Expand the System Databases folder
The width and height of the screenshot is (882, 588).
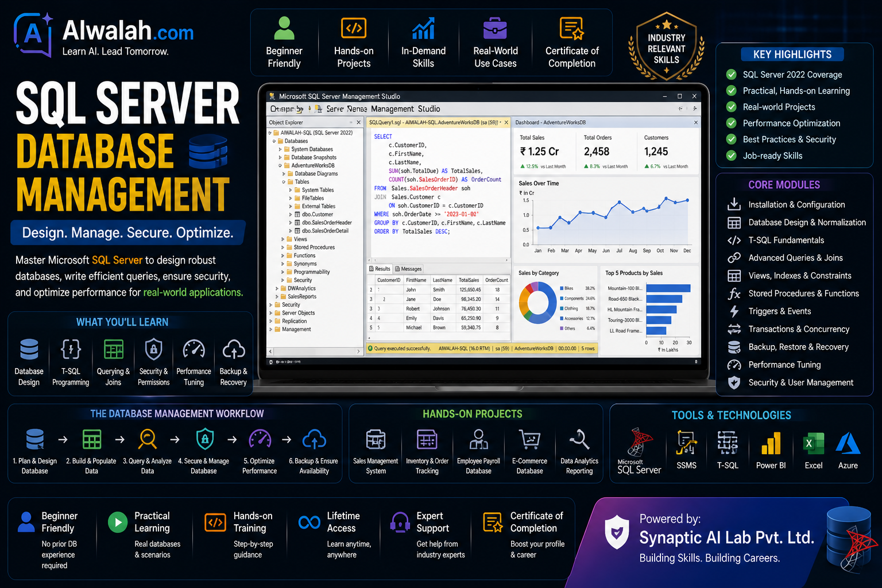pos(280,149)
